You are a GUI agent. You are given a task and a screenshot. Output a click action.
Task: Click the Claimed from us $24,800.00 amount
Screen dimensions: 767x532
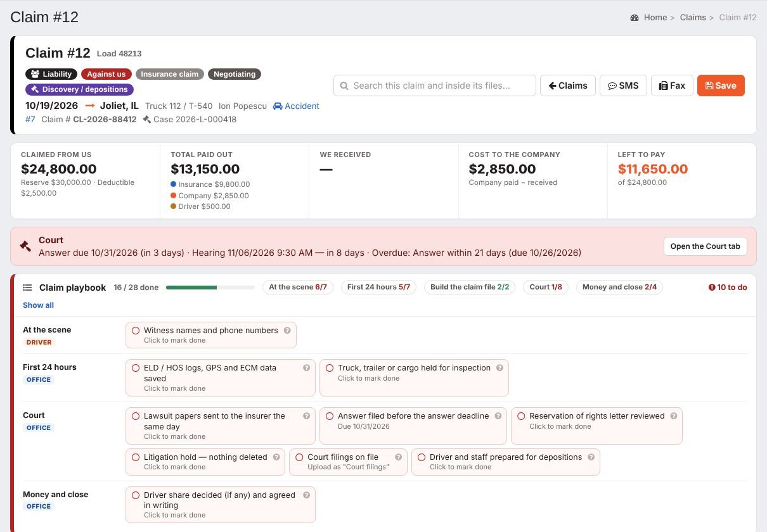[59, 169]
